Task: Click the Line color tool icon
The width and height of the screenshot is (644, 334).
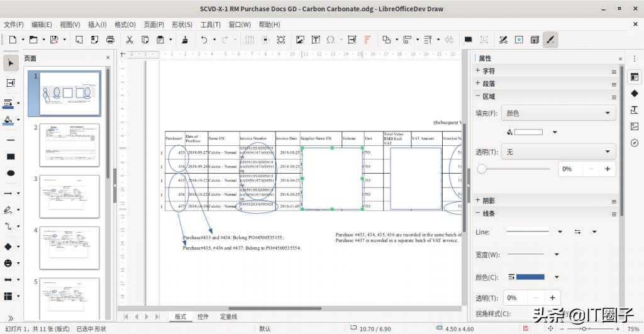Action: [8, 103]
